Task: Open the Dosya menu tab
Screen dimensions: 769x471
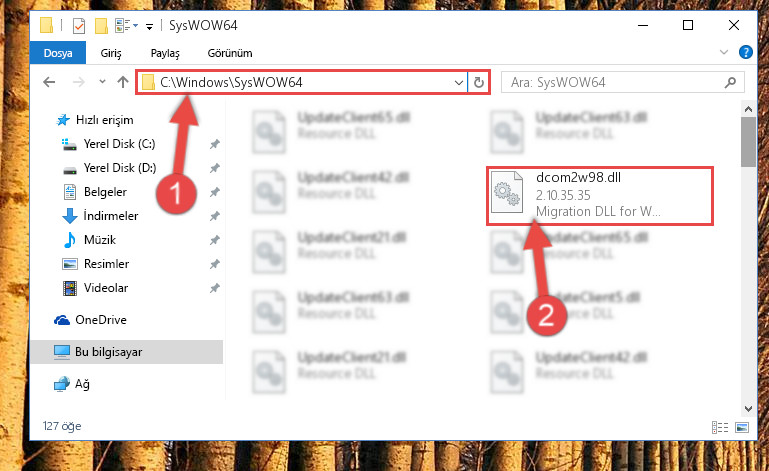Action: pos(58,53)
